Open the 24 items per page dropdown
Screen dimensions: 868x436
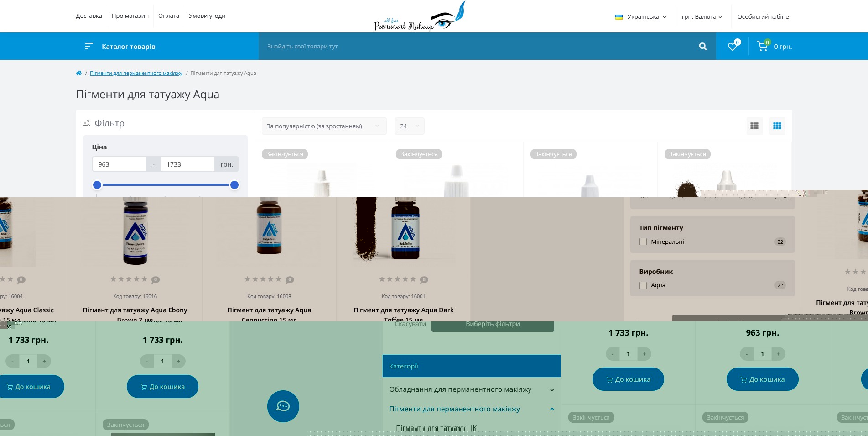tap(410, 126)
